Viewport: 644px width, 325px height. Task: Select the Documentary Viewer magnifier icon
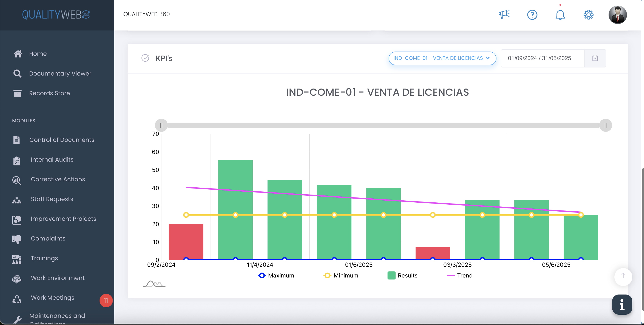click(x=17, y=74)
